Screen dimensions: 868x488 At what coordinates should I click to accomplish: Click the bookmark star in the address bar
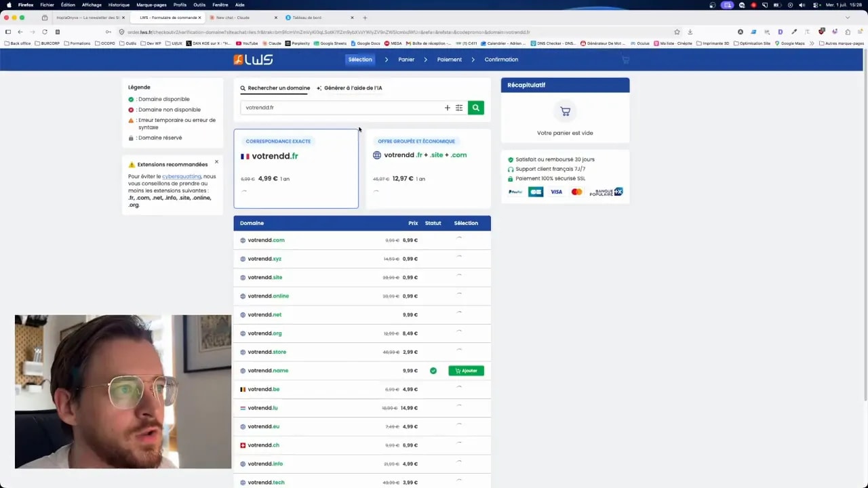click(x=677, y=32)
